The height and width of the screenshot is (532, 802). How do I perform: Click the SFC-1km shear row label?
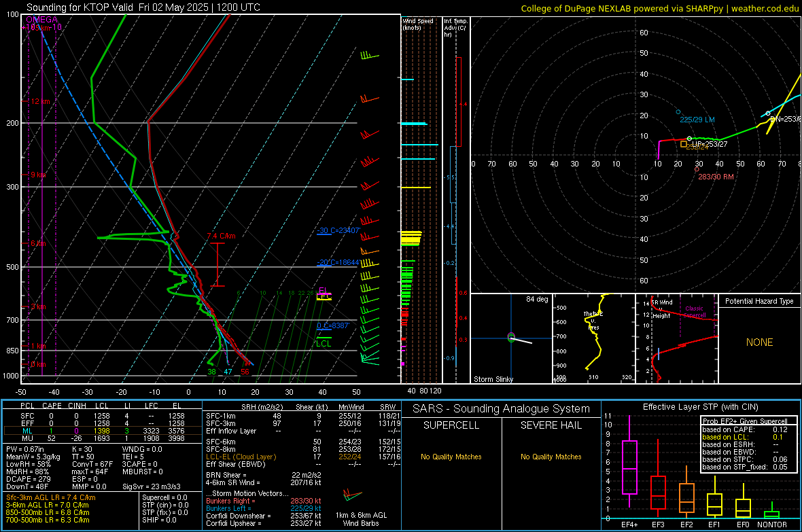tap(221, 416)
